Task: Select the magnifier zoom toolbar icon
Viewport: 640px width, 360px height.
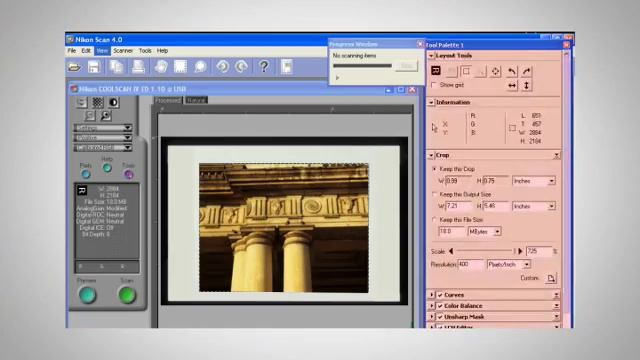Action: coord(200,67)
